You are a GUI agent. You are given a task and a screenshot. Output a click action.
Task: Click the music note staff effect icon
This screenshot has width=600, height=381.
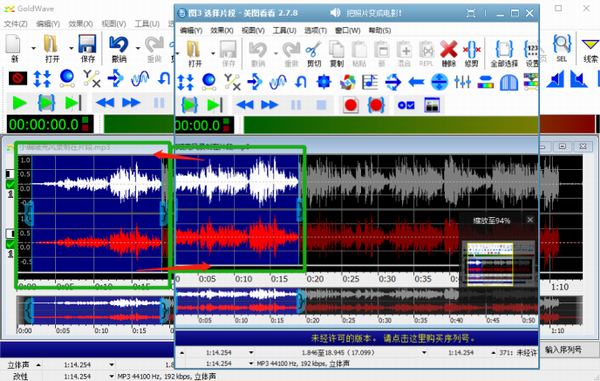coord(370,81)
